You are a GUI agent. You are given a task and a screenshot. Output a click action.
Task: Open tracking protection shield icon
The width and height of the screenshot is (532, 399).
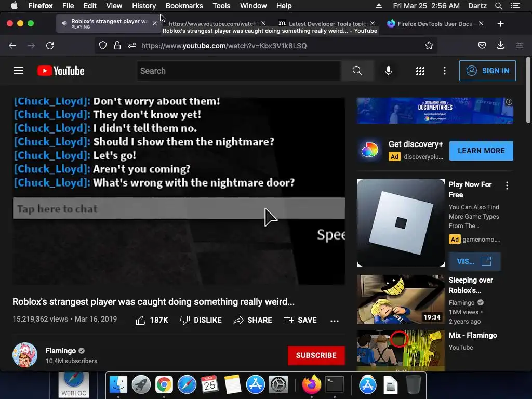[x=103, y=46]
